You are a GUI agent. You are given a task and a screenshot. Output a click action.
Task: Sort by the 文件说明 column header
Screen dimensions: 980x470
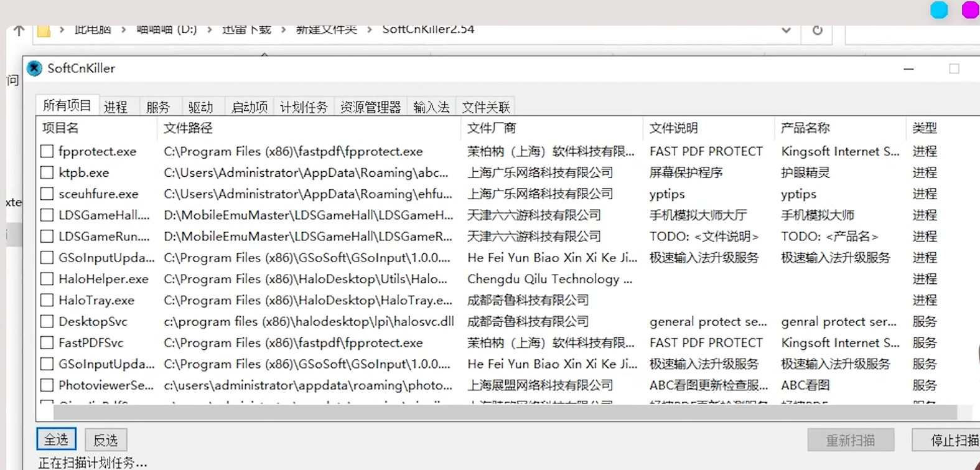point(709,128)
